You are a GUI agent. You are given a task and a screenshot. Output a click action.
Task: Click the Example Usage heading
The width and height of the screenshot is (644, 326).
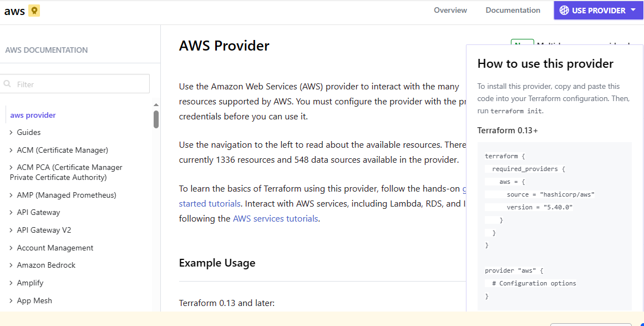pos(217,263)
